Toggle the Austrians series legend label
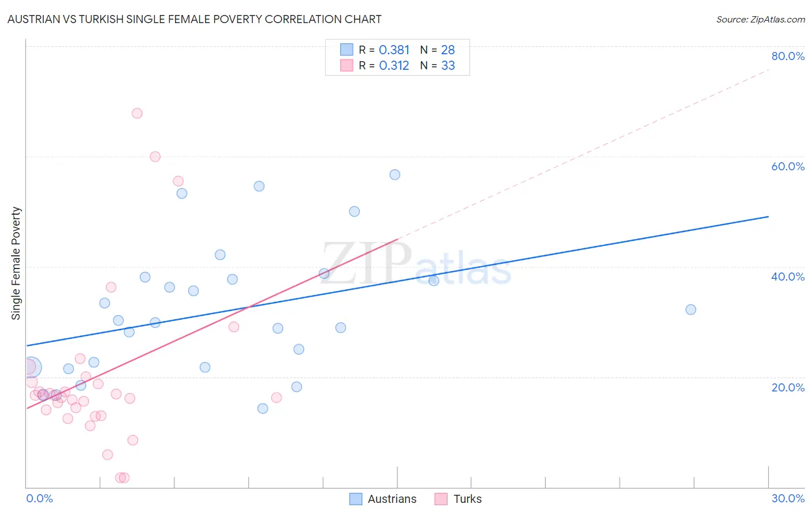This screenshot has width=812, height=515. (x=392, y=499)
